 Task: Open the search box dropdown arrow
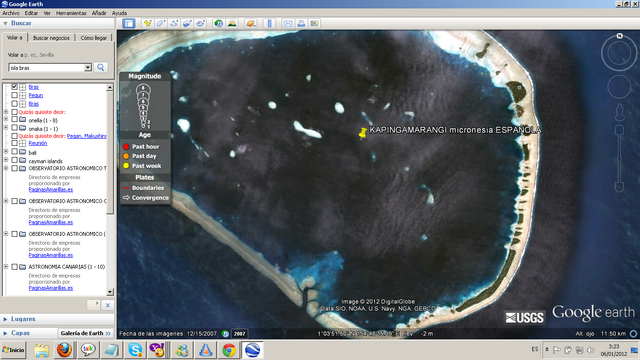click(88, 67)
